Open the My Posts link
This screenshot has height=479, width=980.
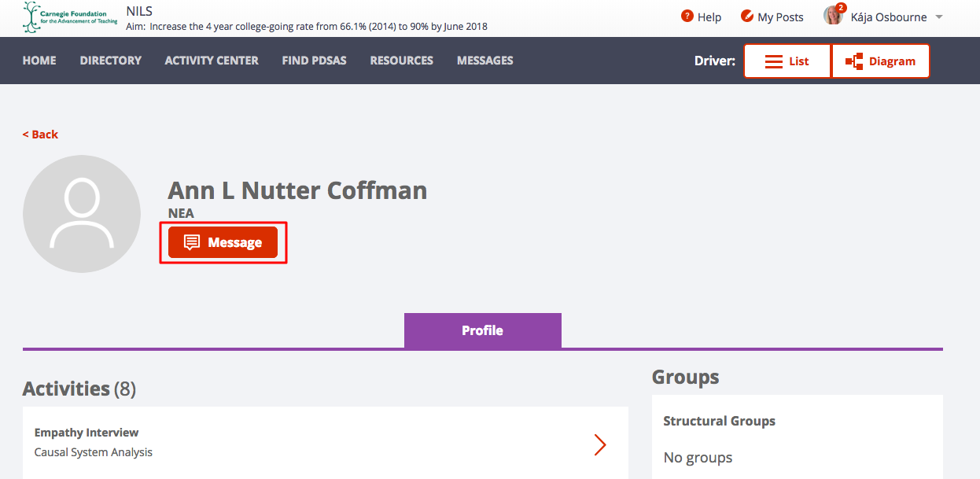pos(780,17)
